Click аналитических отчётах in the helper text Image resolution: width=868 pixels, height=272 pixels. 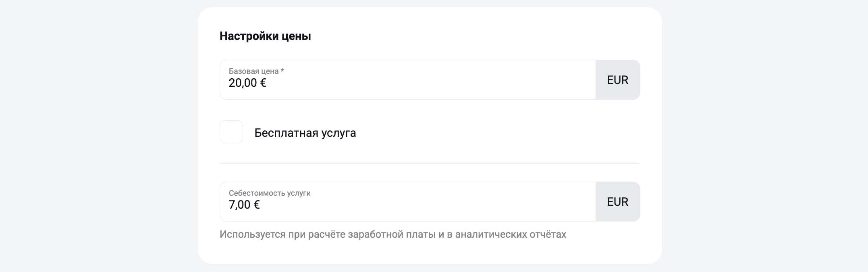[x=511, y=234]
